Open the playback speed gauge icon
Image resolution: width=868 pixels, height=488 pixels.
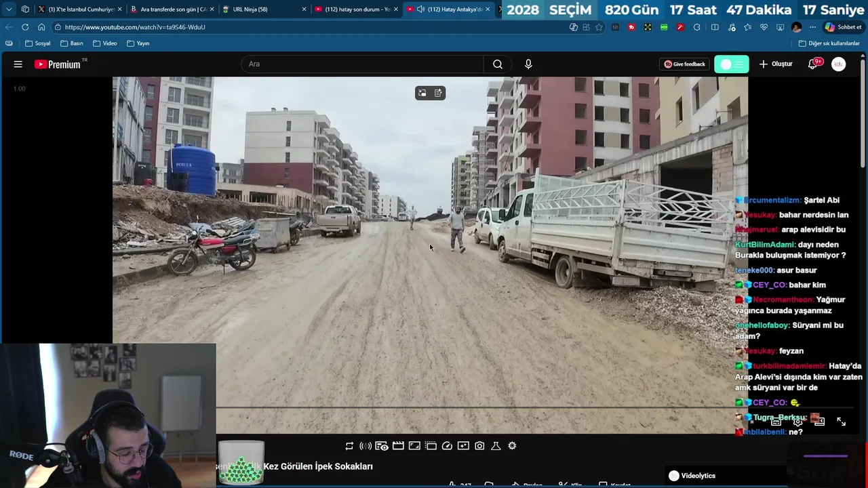[x=447, y=446]
